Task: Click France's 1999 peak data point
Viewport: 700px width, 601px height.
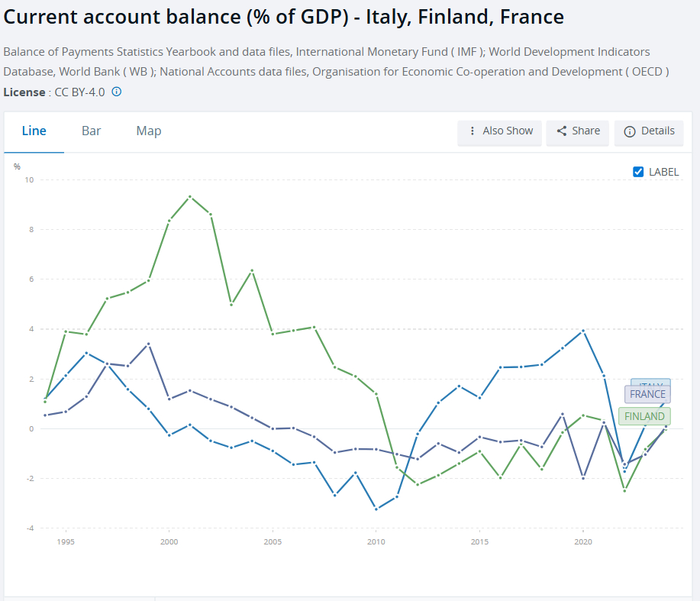Action: 149,344
